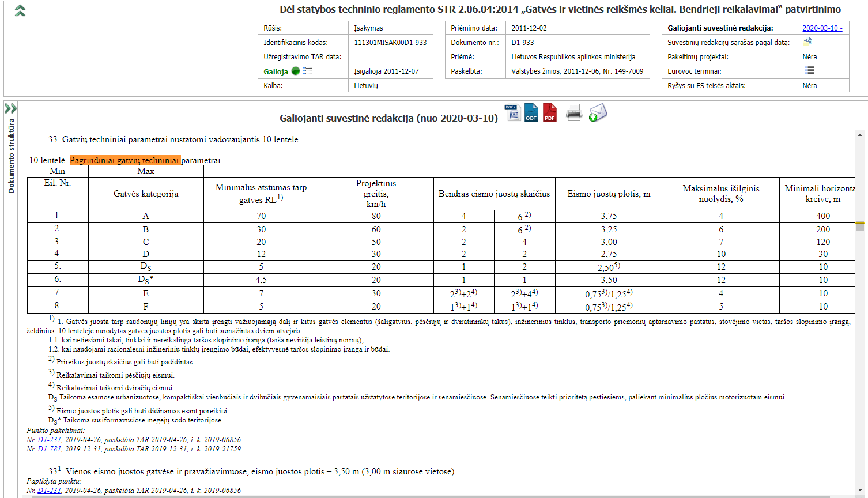
Task: Open D1-231 link under Papildyta punktu
Action: tap(50, 491)
